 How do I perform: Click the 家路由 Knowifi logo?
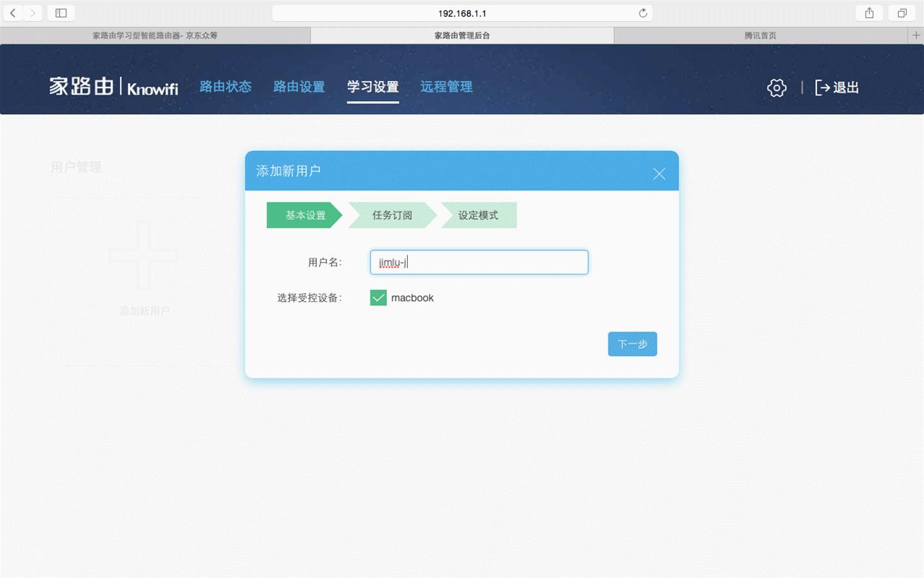[x=113, y=85]
